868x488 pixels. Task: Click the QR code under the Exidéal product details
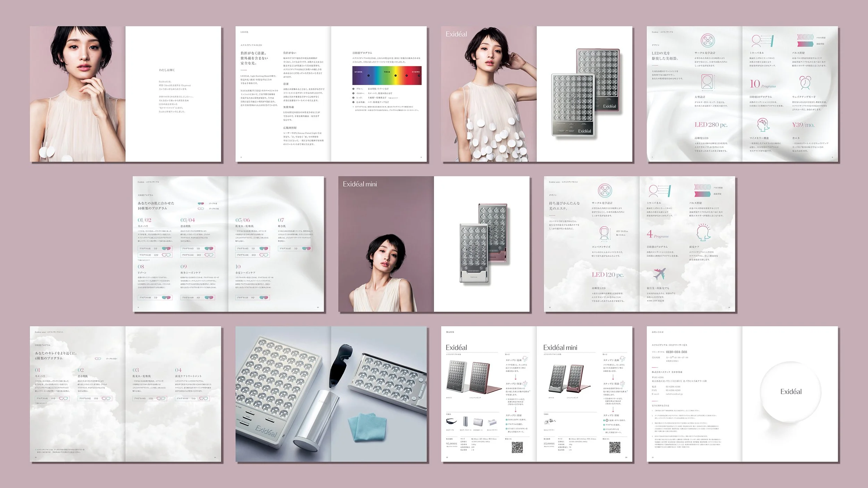pos(517,448)
